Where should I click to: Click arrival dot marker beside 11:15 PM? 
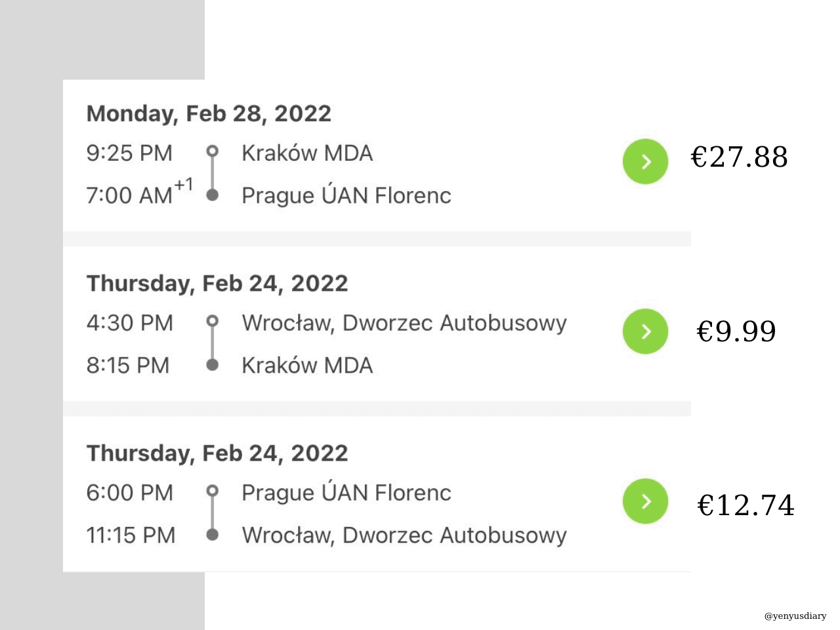click(x=212, y=534)
